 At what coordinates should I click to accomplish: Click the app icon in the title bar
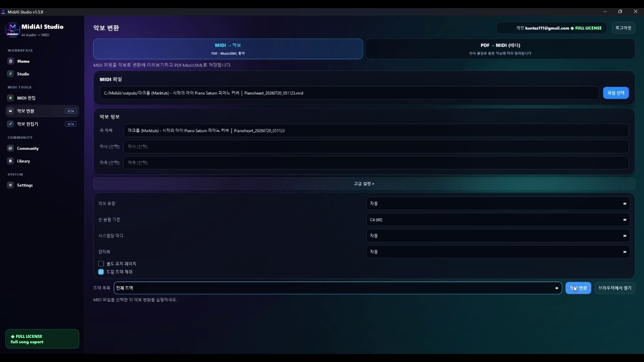coord(4,12)
